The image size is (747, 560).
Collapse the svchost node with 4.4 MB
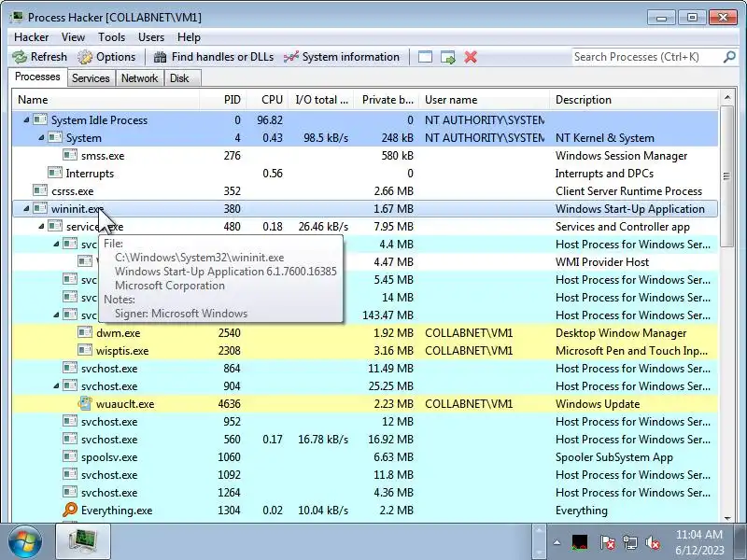[x=56, y=244]
